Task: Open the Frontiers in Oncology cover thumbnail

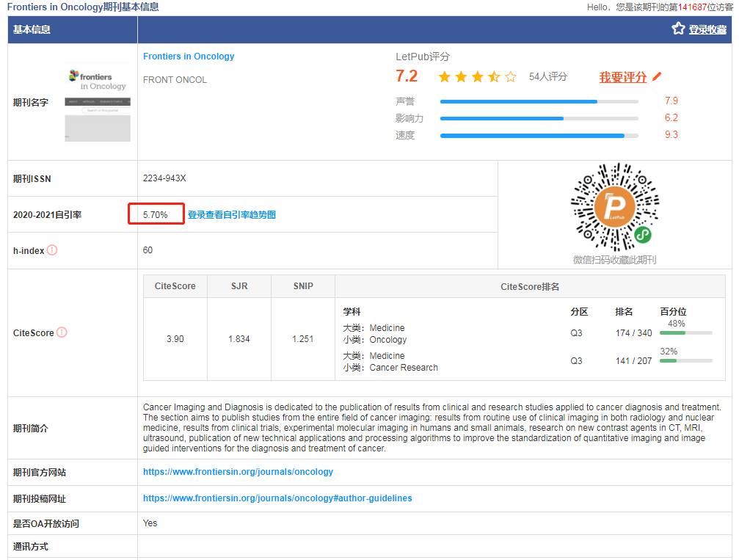Action: click(98, 102)
